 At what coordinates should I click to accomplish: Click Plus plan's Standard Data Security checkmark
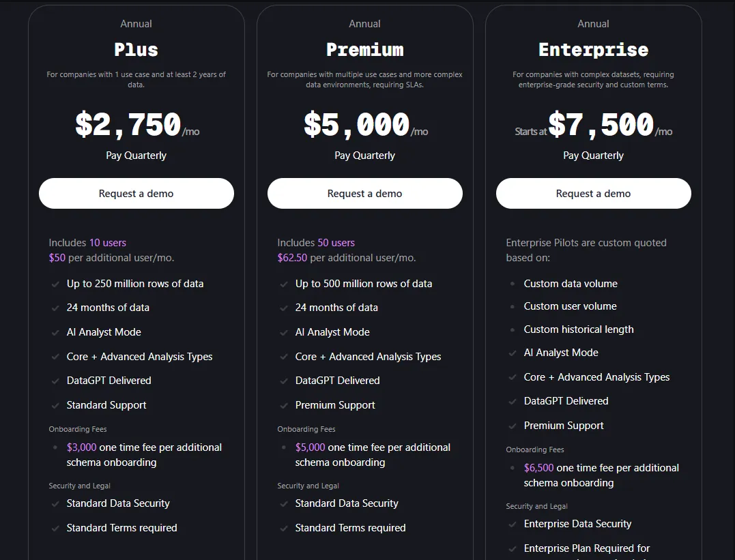pos(55,503)
